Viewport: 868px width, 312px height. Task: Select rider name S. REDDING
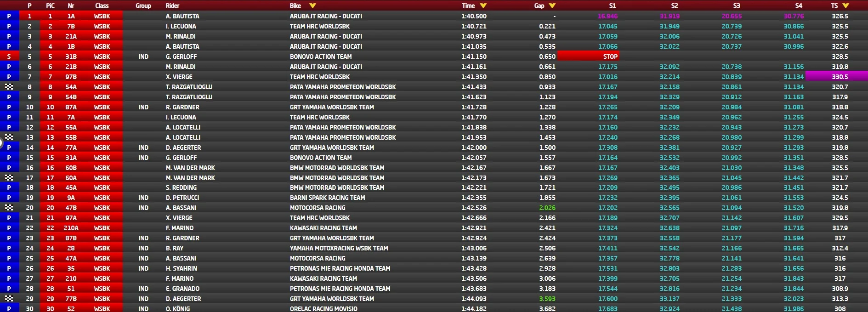point(181,187)
